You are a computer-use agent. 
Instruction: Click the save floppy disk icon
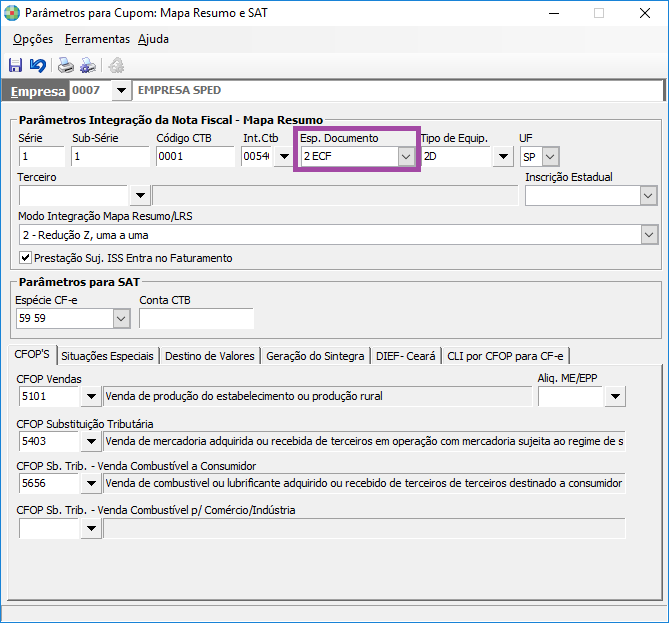(x=15, y=66)
